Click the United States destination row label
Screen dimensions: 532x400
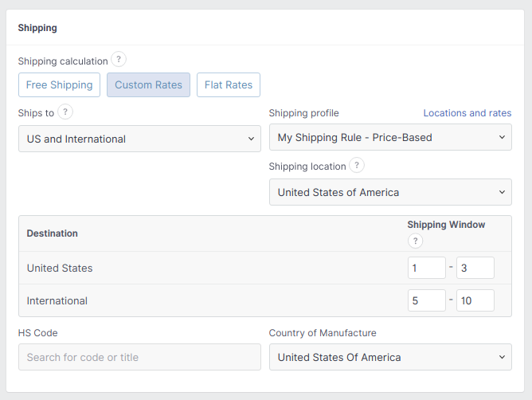(x=60, y=268)
